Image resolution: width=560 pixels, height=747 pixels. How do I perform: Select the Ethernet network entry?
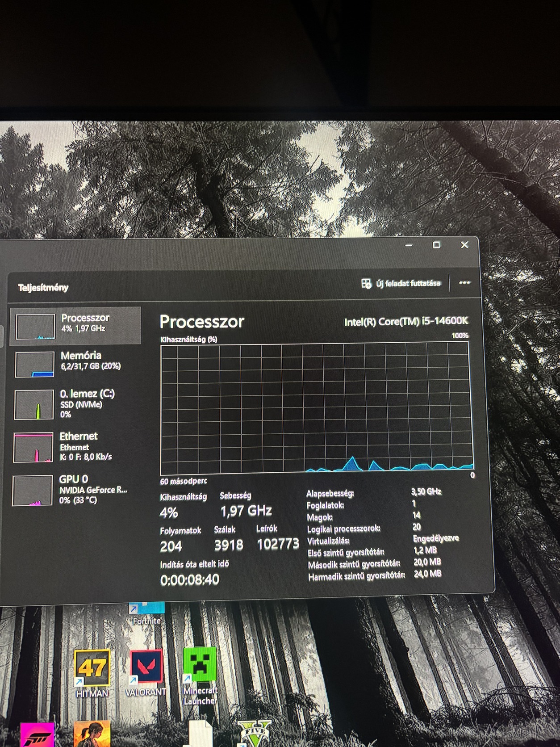tap(75, 446)
